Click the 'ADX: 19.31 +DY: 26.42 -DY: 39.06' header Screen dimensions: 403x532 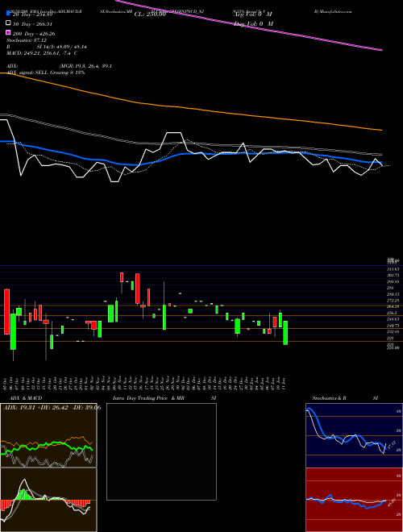(x=52, y=408)
